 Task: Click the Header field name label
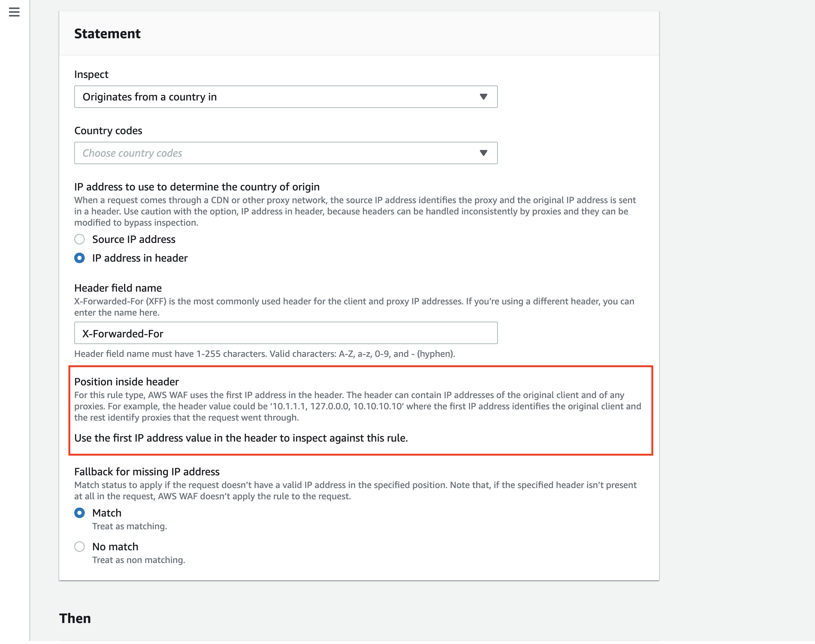click(x=118, y=288)
